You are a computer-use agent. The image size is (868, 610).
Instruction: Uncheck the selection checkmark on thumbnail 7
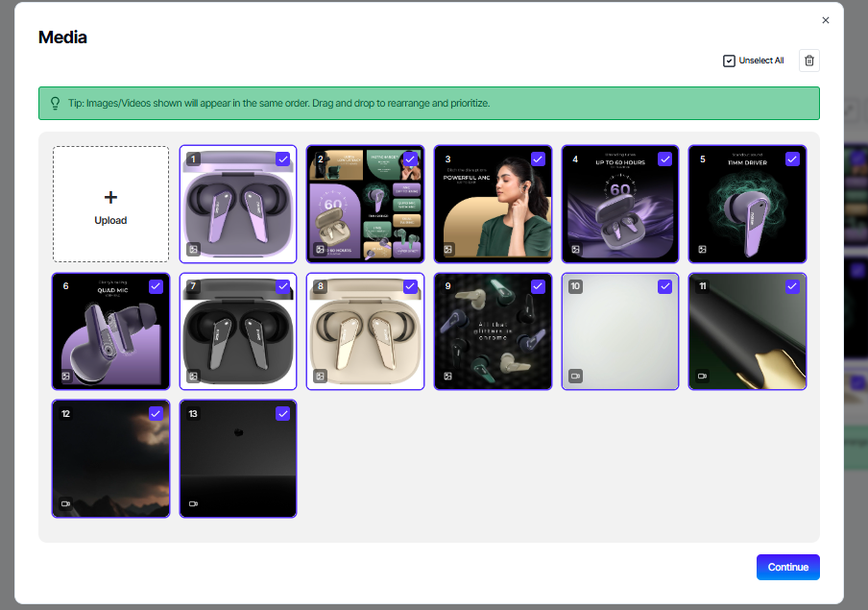point(282,286)
